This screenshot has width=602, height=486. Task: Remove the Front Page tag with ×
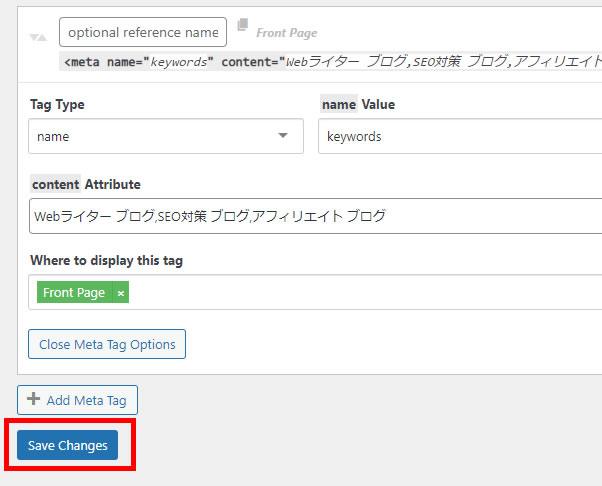point(121,293)
